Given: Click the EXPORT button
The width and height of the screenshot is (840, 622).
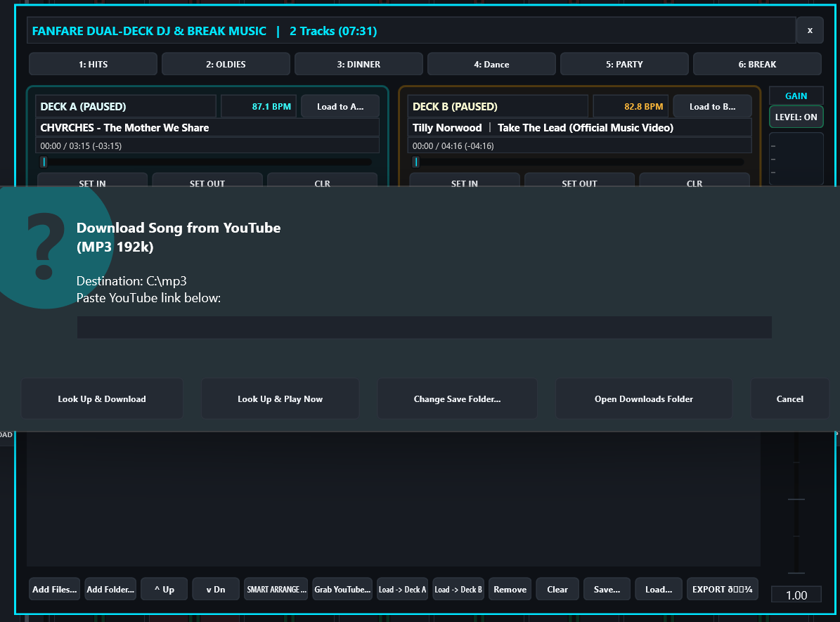Looking at the screenshot, I should point(723,590).
